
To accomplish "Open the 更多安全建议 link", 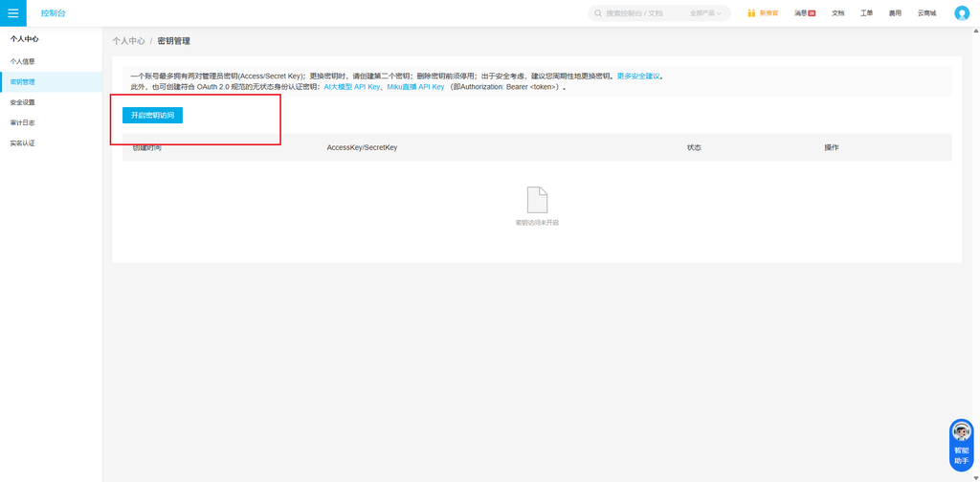I will [x=638, y=77].
